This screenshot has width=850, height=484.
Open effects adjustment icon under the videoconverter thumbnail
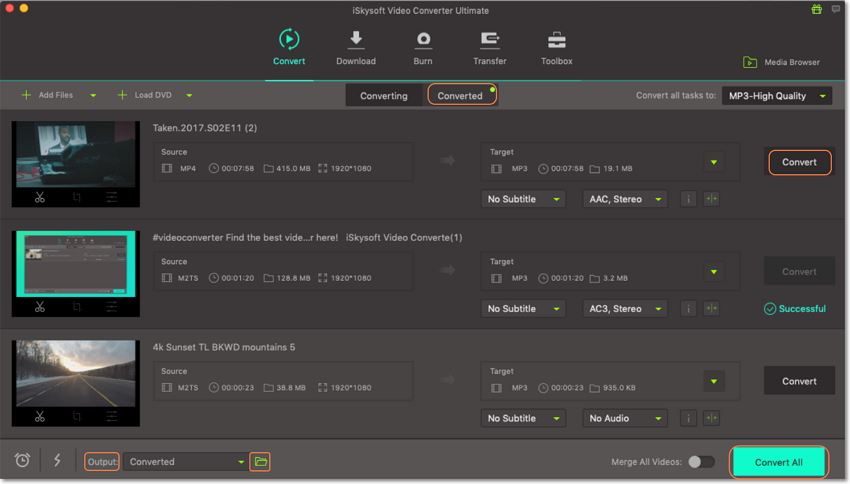point(112,307)
